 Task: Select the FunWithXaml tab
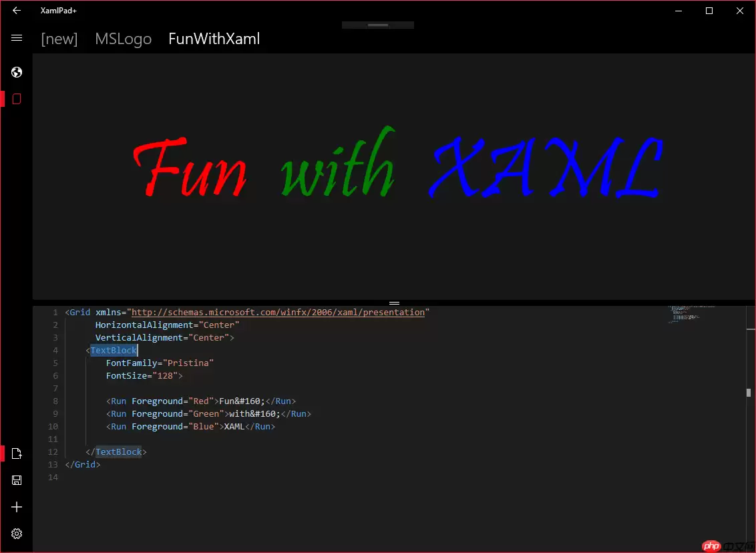tap(214, 39)
